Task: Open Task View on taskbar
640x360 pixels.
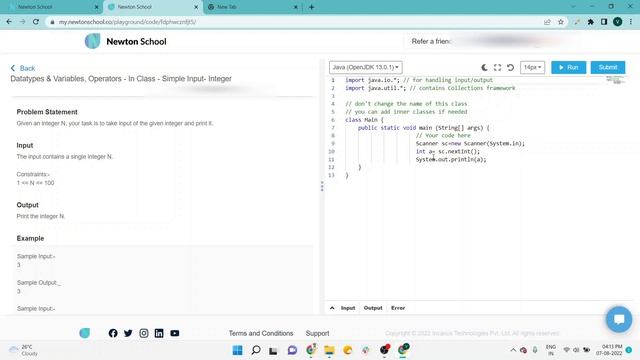Action: pyautogui.click(x=273, y=350)
